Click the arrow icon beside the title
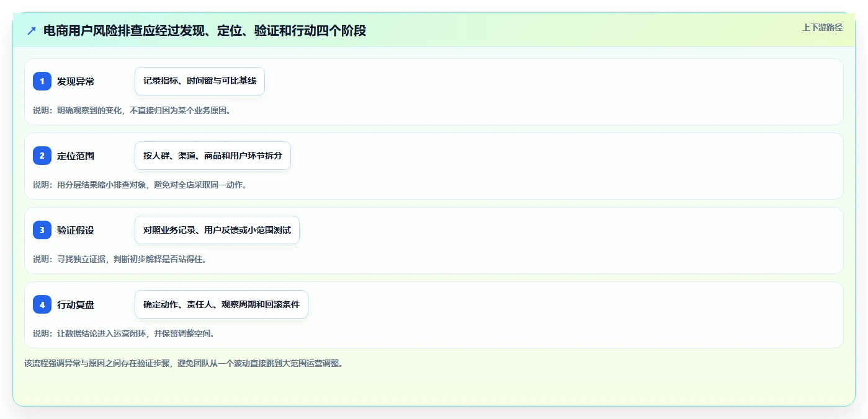 pyautogui.click(x=32, y=30)
